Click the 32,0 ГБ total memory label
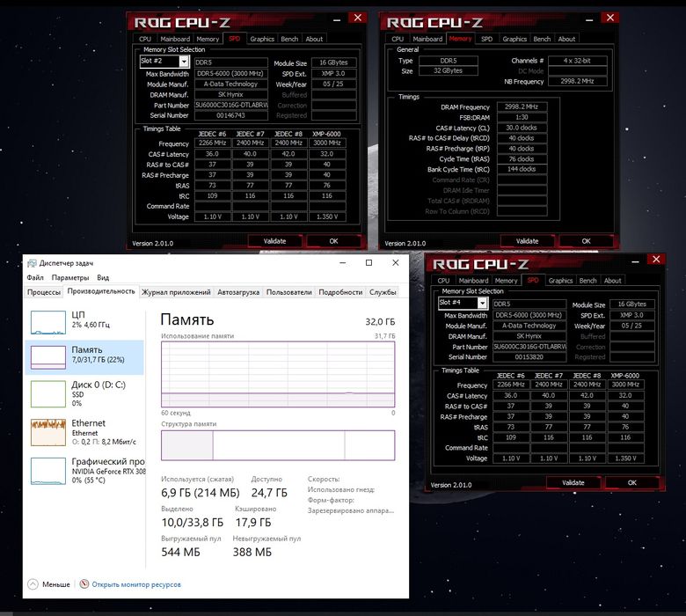Screen dimensions: 686x616 coord(380,322)
